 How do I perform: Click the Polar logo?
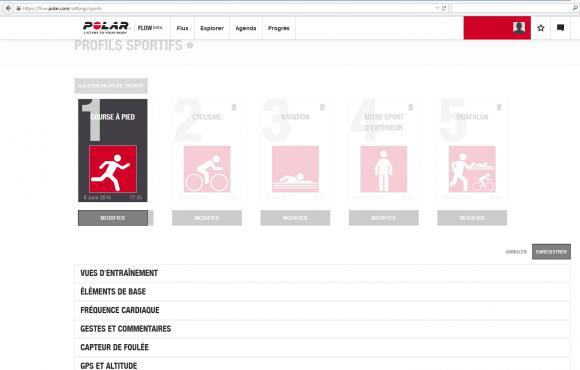tap(106, 28)
